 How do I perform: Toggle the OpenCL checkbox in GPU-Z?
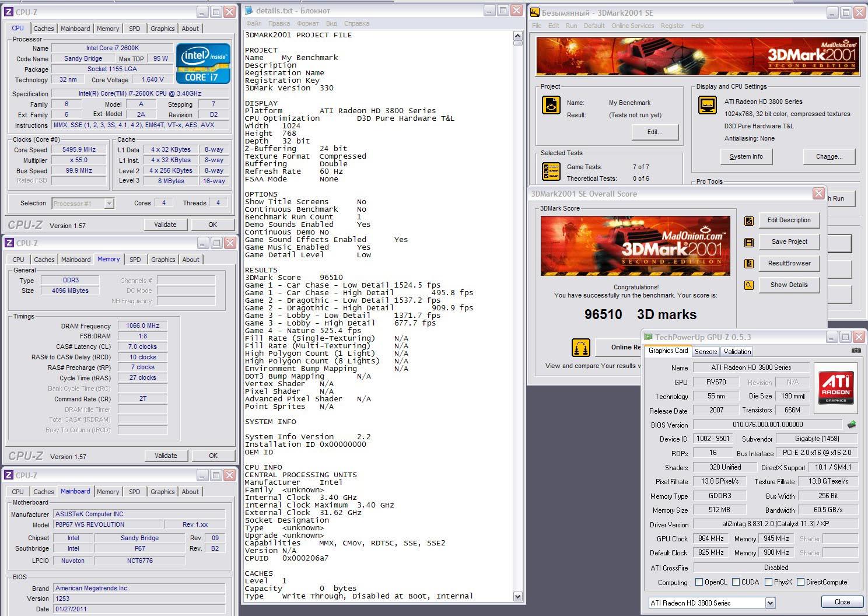tap(699, 582)
